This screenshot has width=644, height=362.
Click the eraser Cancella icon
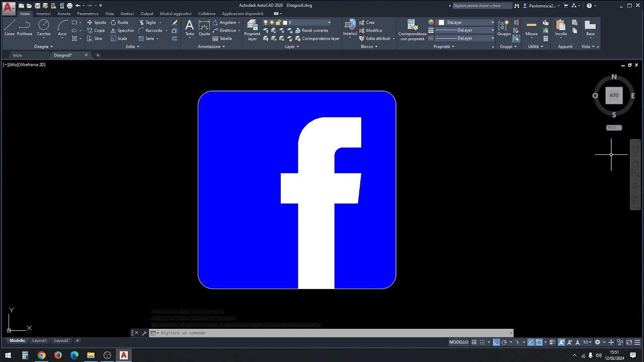[175, 23]
